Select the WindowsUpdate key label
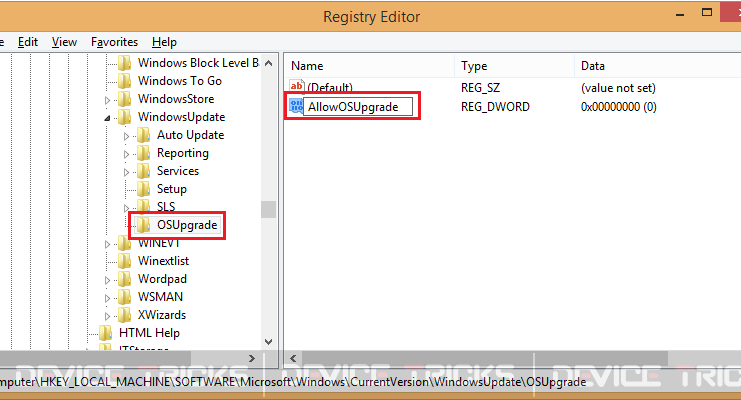 click(181, 117)
